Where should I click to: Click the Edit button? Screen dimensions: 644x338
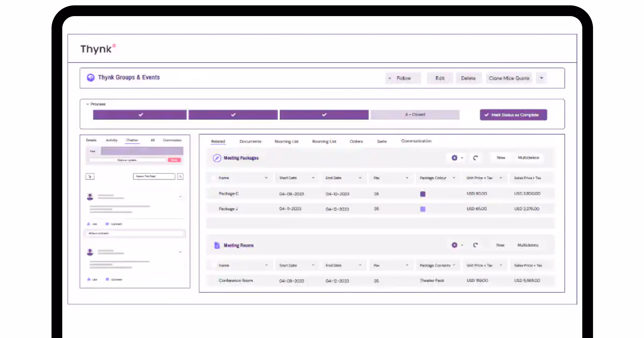click(x=440, y=78)
